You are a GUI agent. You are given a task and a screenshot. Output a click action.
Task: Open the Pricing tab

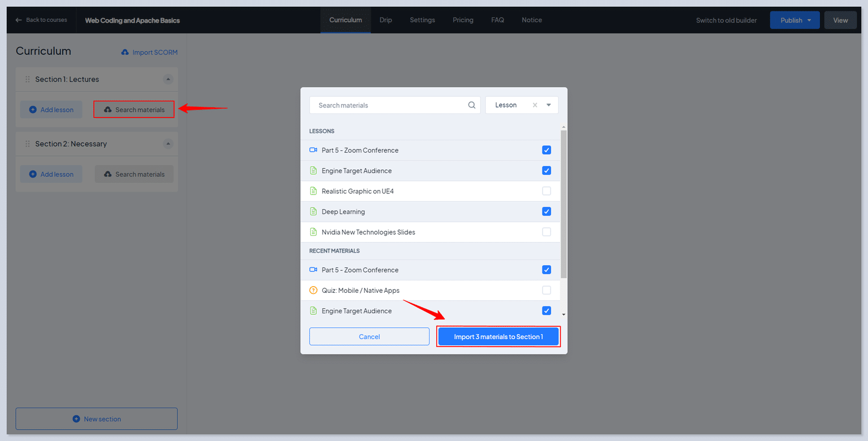pyautogui.click(x=463, y=20)
